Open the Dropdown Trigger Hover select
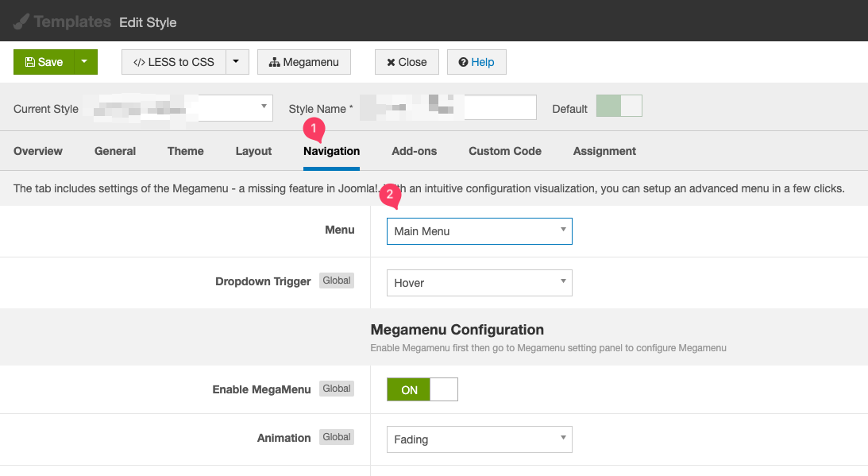Viewport: 868px width, 476px height. [479, 282]
